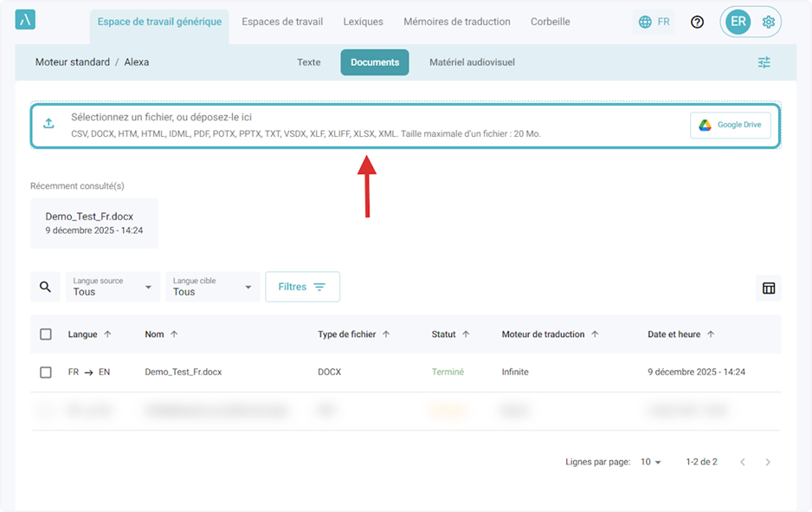
Task: Open the Lignes par page dropdown
Action: click(x=651, y=462)
